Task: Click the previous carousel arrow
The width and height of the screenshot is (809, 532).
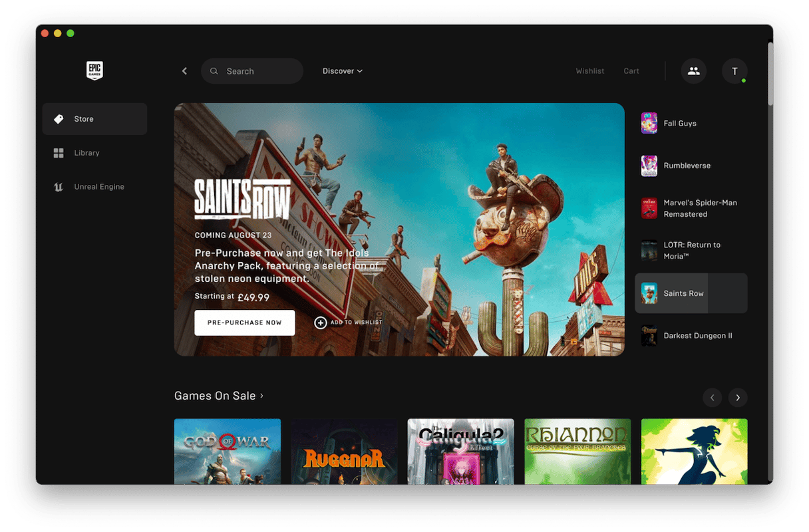Action: pyautogui.click(x=712, y=397)
